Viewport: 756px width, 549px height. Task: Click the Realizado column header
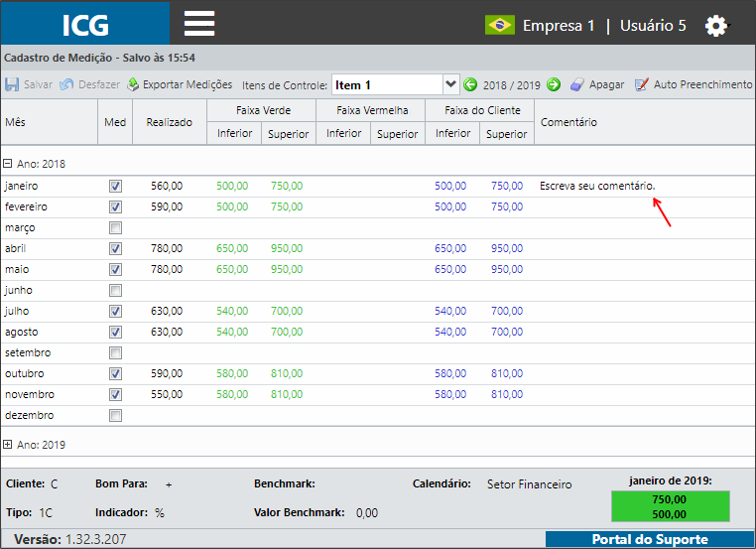170,122
